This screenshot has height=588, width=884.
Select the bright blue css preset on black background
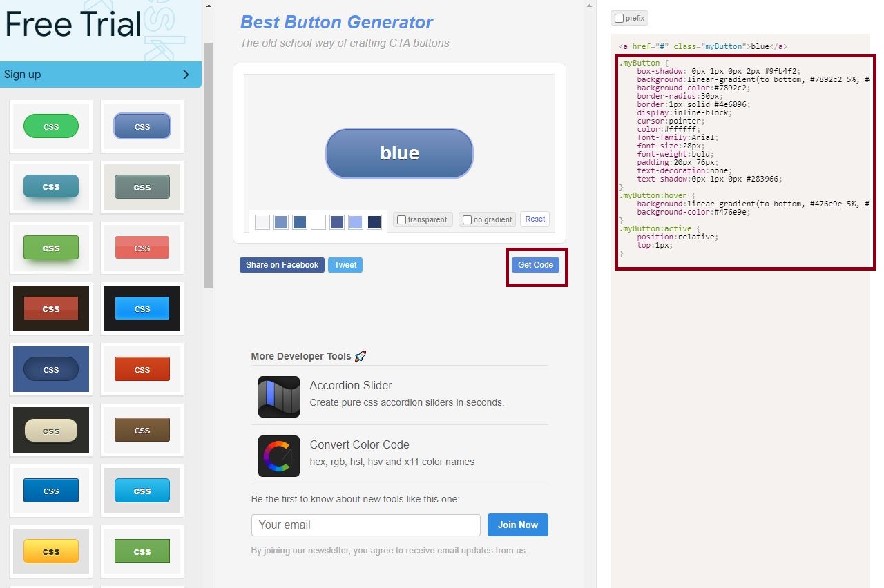pyautogui.click(x=142, y=308)
